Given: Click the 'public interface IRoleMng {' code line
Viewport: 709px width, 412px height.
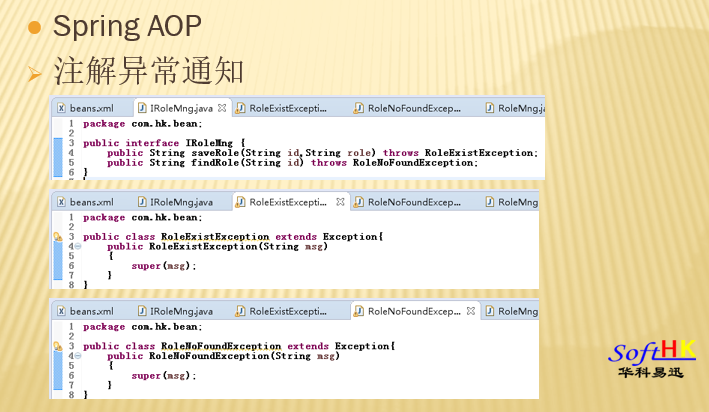Looking at the screenshot, I should tap(164, 143).
